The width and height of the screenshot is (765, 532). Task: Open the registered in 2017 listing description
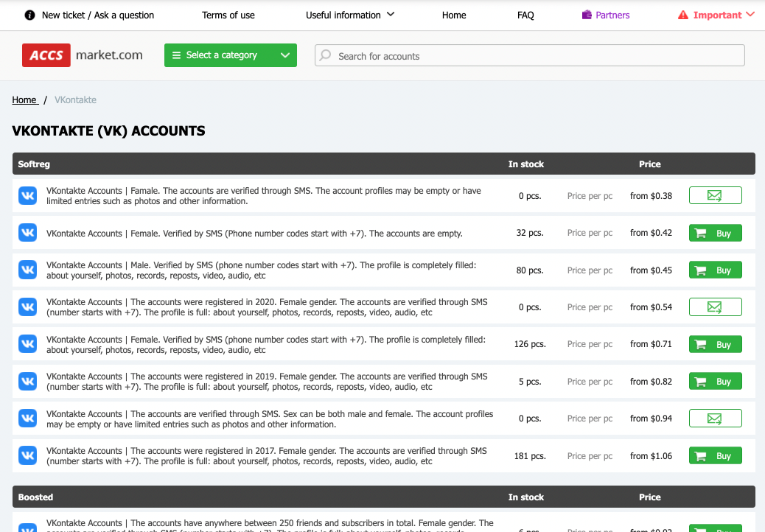(266, 456)
